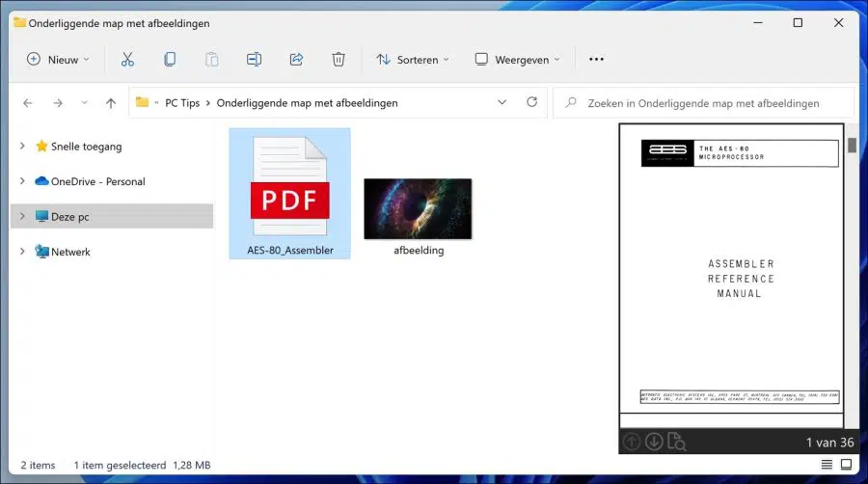Maximize the Explorer window
The width and height of the screenshot is (868, 484).
[x=798, y=23]
